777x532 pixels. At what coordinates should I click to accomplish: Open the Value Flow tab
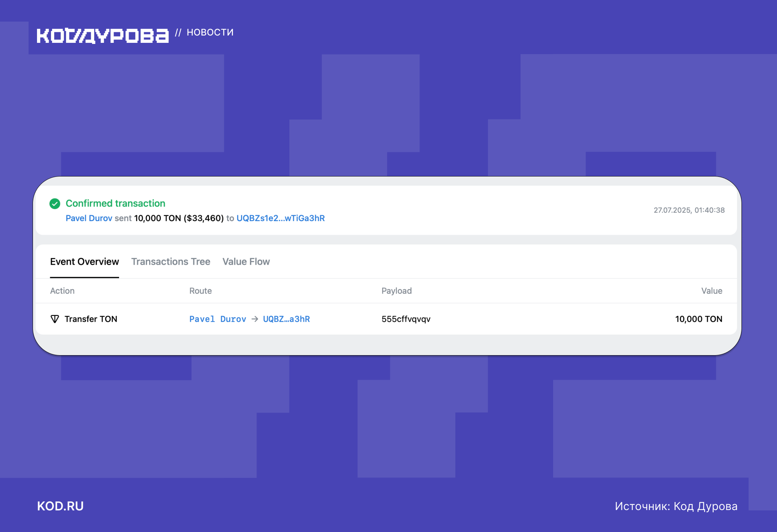point(246,261)
